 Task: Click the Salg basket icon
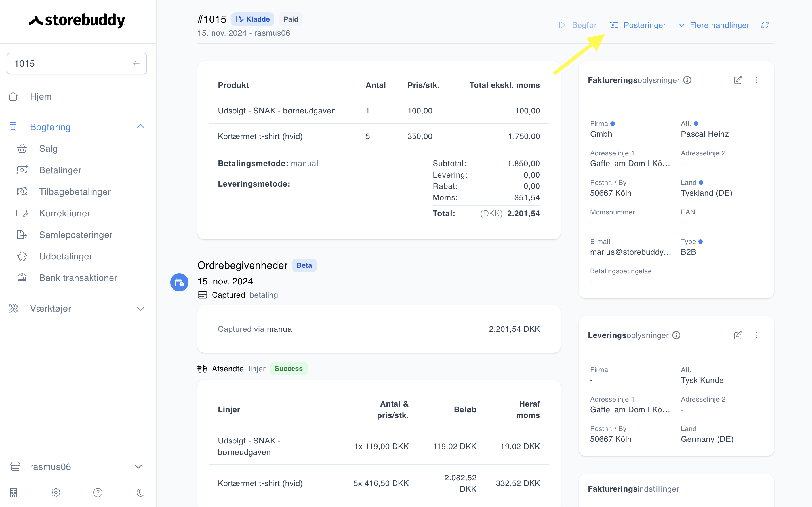[x=22, y=148]
